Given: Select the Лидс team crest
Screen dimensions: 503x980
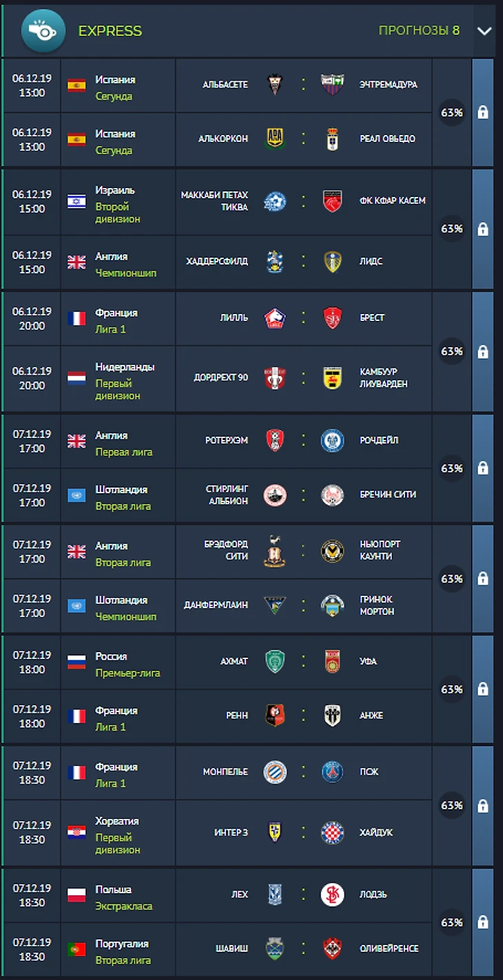Looking at the screenshot, I should pyautogui.click(x=332, y=262).
